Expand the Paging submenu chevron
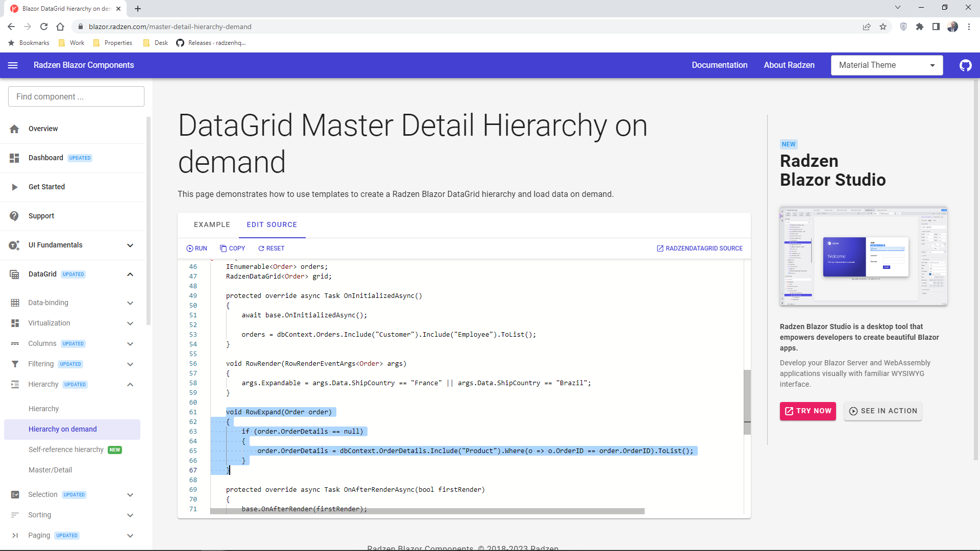Image resolution: width=980 pixels, height=551 pixels. [130, 536]
